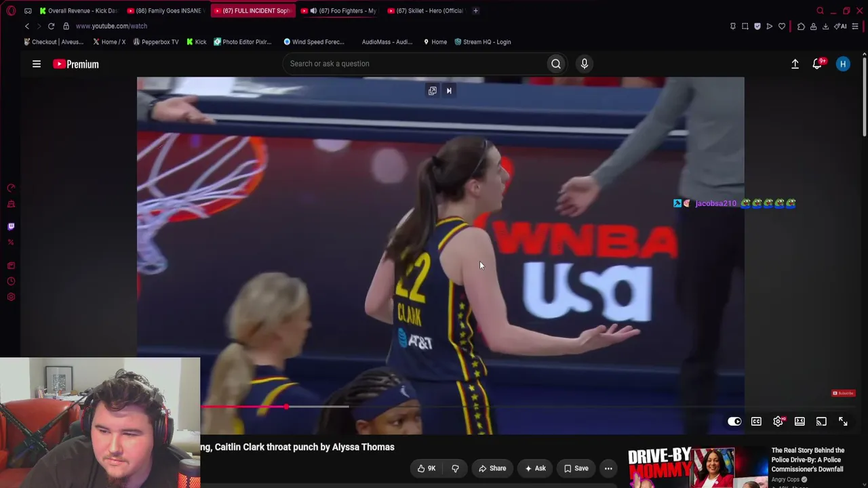Cast the video with Play on TV
The image size is (868, 488).
[821, 422]
